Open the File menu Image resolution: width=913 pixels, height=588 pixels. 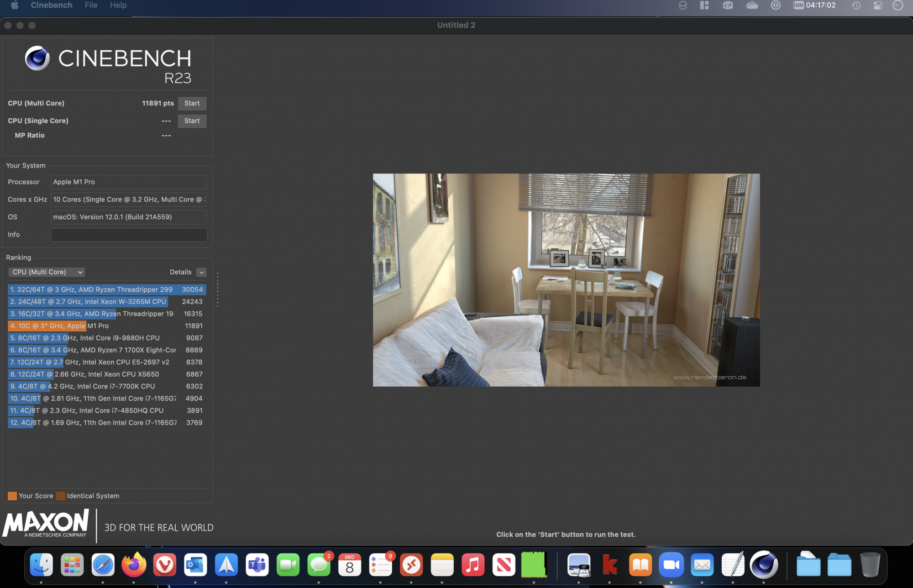coord(91,5)
